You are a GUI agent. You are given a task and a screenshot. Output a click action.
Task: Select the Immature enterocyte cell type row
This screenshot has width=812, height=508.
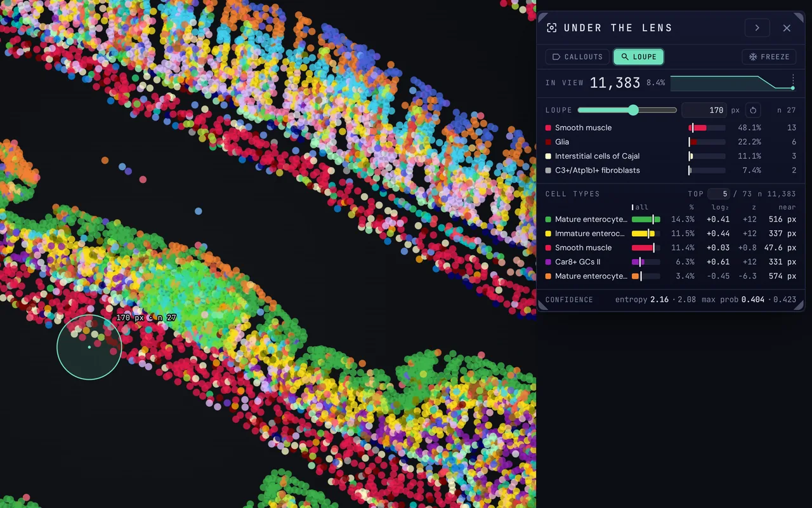[x=671, y=234]
